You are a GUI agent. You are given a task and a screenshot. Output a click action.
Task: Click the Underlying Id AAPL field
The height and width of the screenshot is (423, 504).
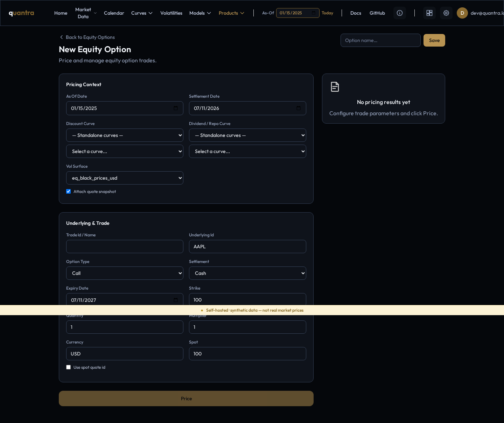[x=247, y=247]
